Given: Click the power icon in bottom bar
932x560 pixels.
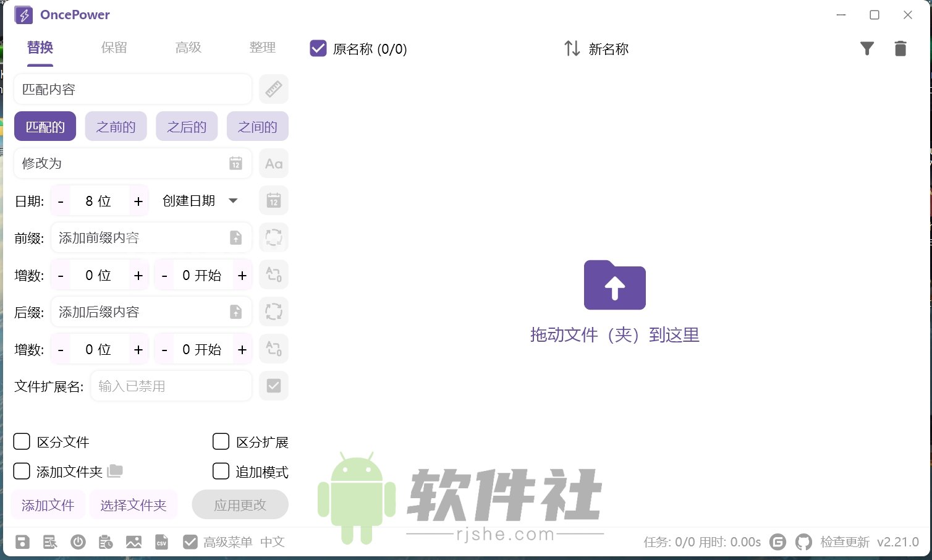Looking at the screenshot, I should click(x=78, y=542).
